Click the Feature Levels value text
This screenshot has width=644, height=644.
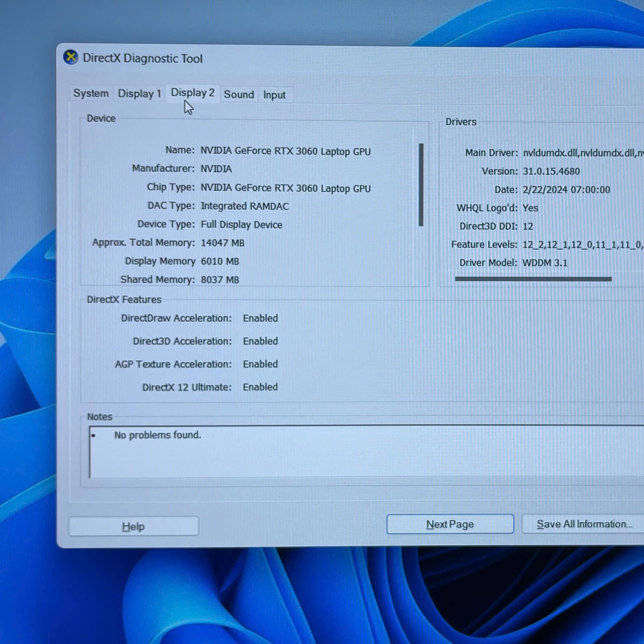[x=583, y=245]
